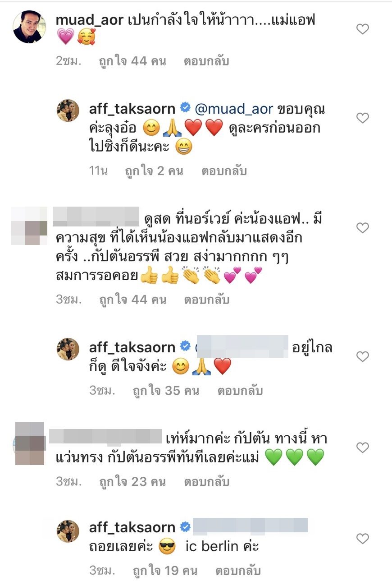Image resolution: width=392 pixels, height=586 pixels.
Task: Like the muad_aor comment with the heart
Action: (362, 29)
